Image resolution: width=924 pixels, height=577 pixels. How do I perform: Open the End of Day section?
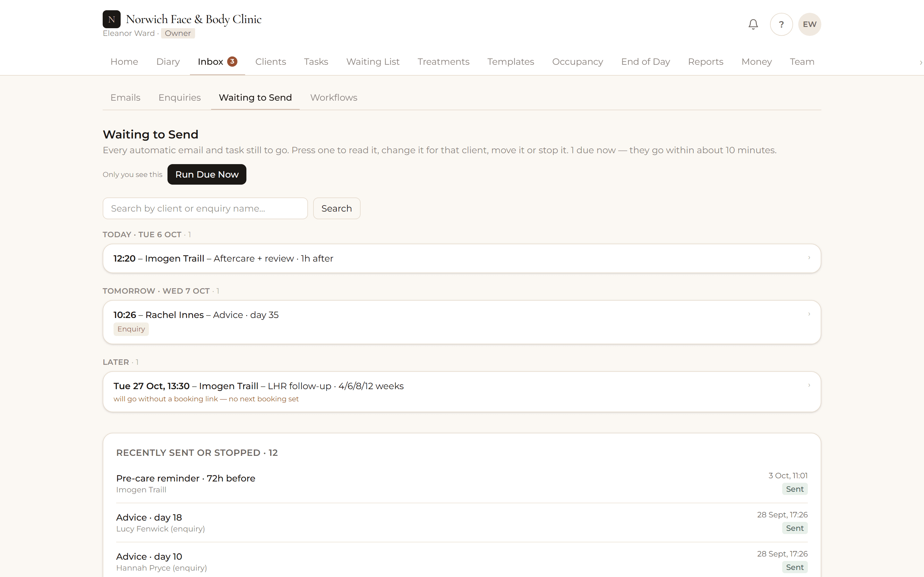pyautogui.click(x=645, y=62)
